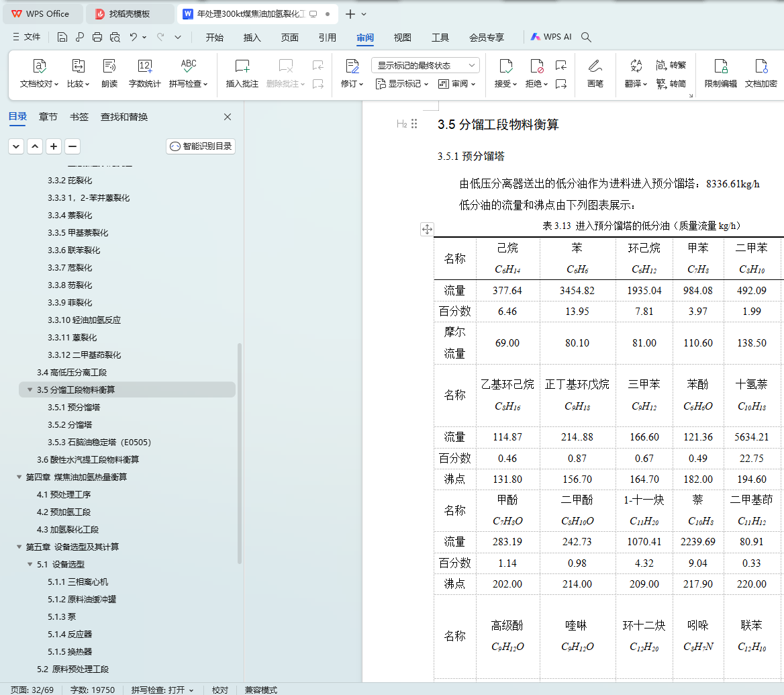Screen dimensions: 784x695
Task: Click the 接受 accept changes icon
Action: pos(505,66)
